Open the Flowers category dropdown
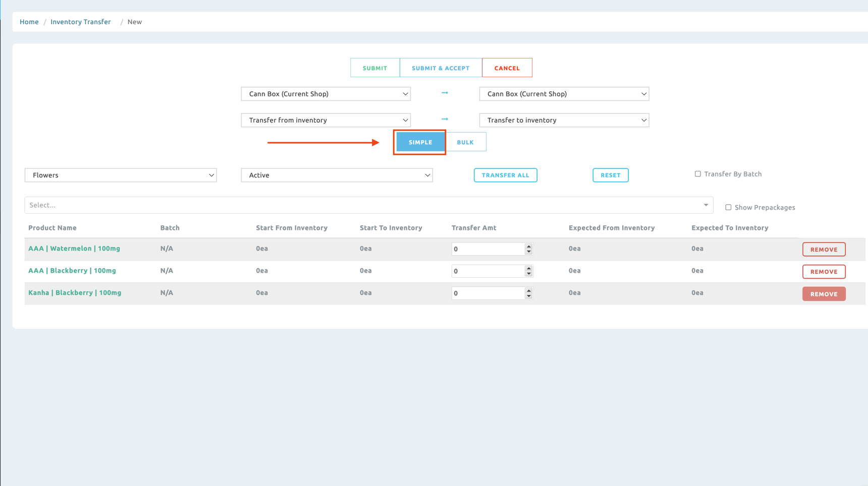Screen dimensions: 868x486 121,175
